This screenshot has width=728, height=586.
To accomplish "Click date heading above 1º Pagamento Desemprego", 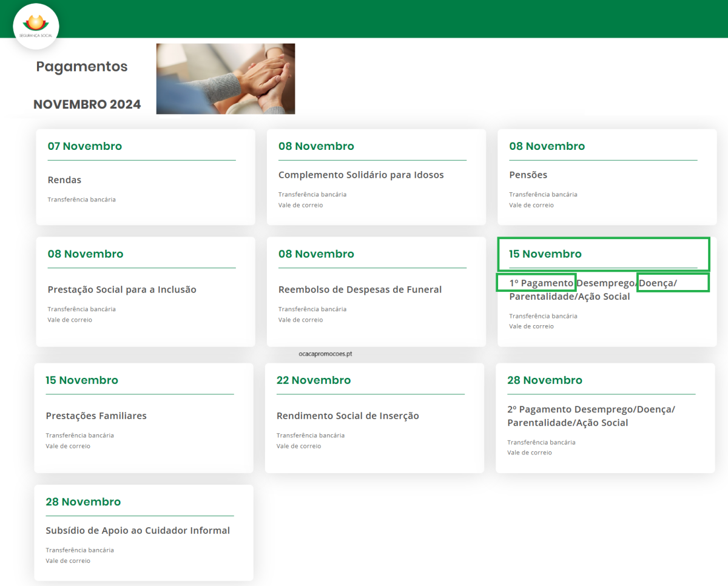I will (545, 254).
